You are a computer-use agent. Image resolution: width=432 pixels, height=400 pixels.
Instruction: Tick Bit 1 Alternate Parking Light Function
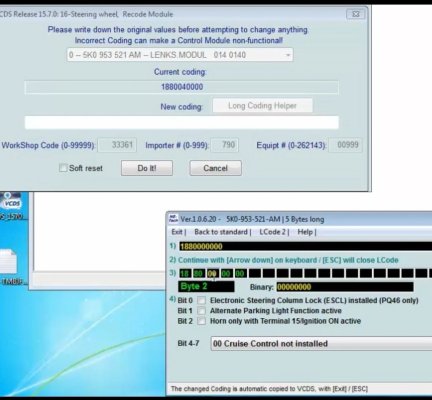point(201,311)
